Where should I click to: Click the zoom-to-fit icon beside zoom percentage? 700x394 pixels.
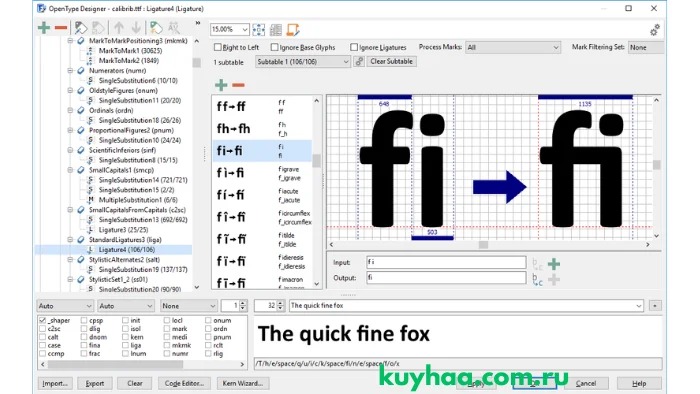(258, 30)
